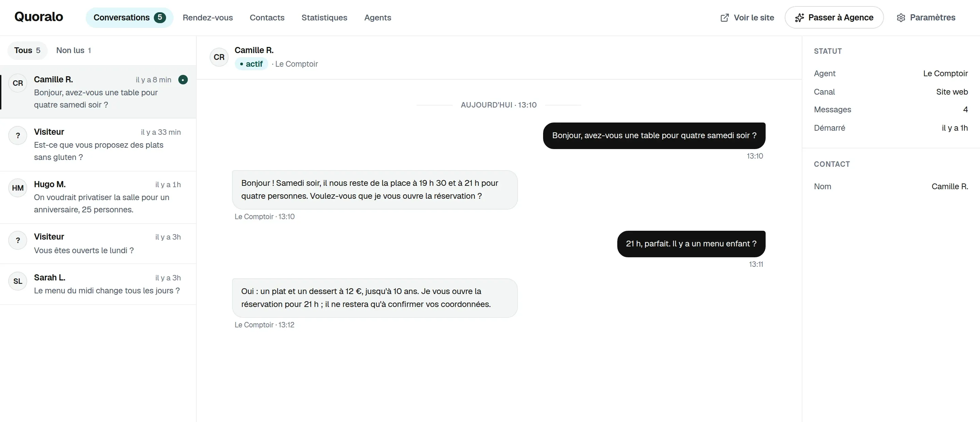980x422 pixels.
Task: Select the Tous filter
Action: (27, 50)
